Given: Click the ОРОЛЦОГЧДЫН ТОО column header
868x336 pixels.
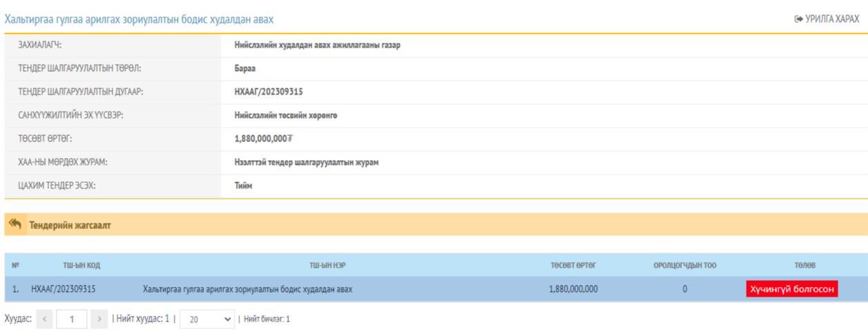Looking at the screenshot, I should coord(685,265).
